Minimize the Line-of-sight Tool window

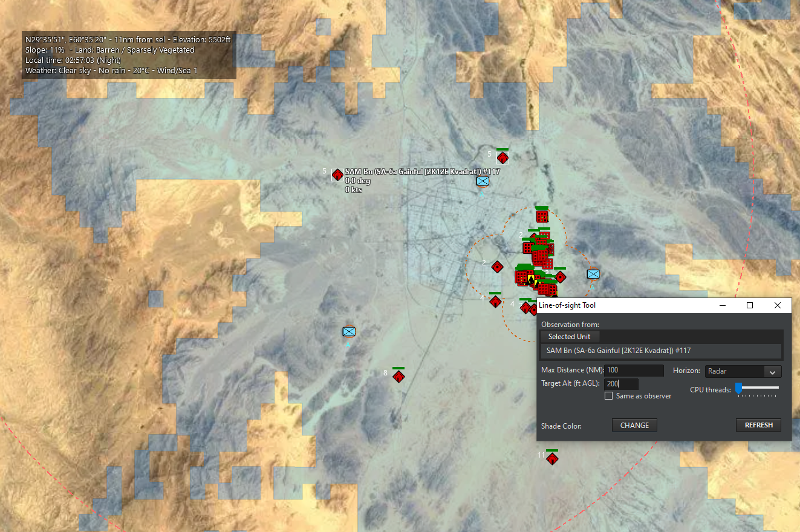coord(722,305)
